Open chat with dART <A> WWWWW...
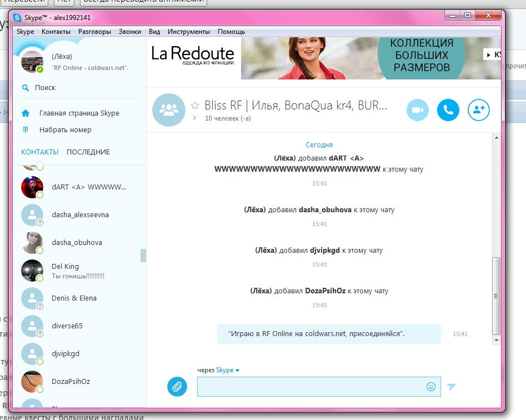This screenshot has width=526, height=420. point(89,187)
